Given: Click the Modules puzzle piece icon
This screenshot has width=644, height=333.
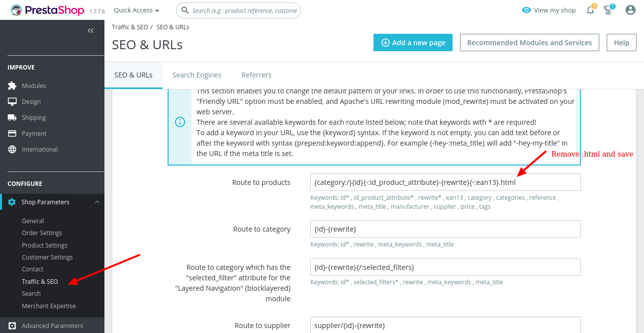Looking at the screenshot, I should point(12,85).
